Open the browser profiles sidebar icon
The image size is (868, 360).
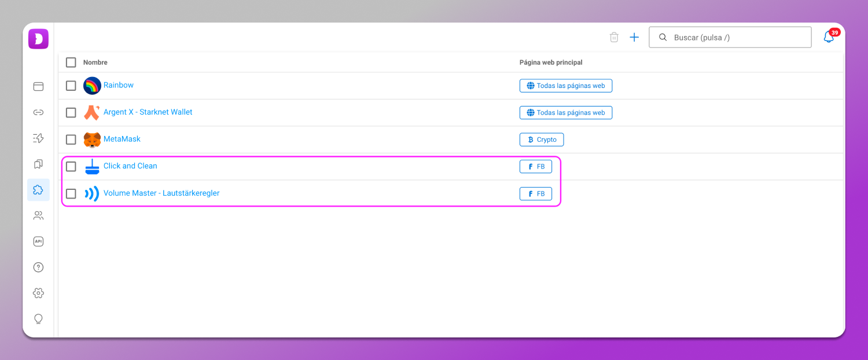(x=38, y=86)
